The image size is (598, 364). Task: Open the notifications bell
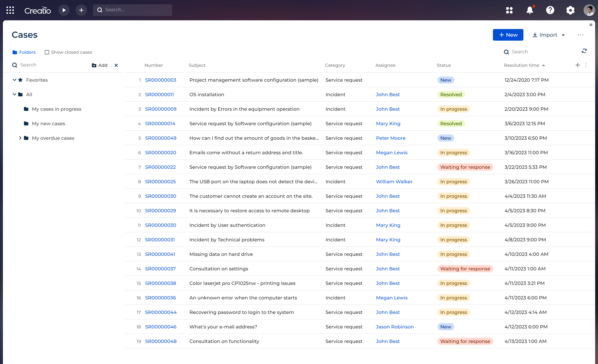[530, 10]
